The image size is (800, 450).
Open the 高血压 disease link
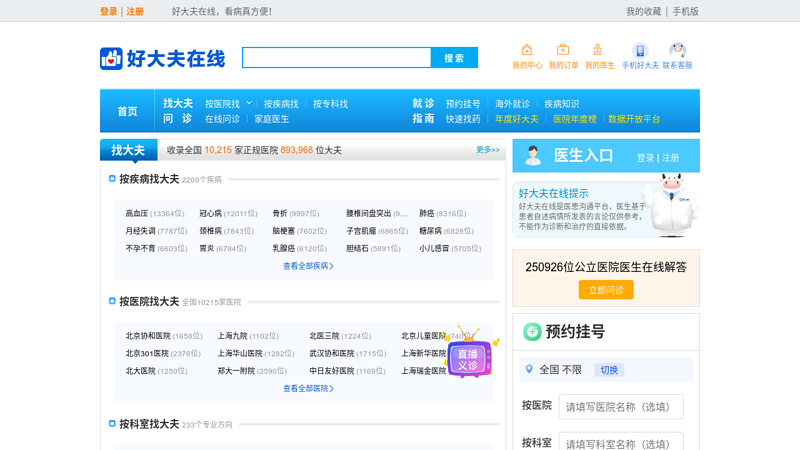coord(137,213)
